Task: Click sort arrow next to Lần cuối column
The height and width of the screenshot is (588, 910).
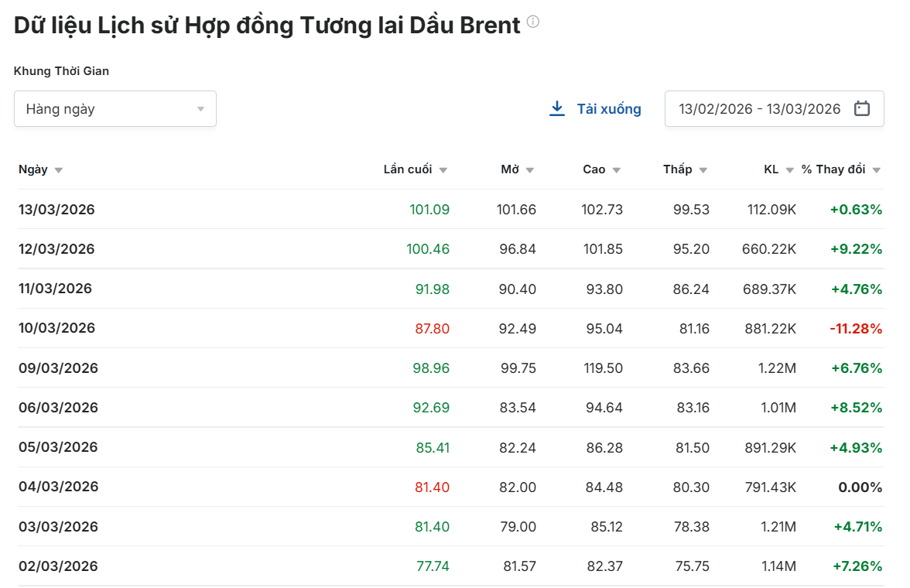Action: pyautogui.click(x=443, y=170)
